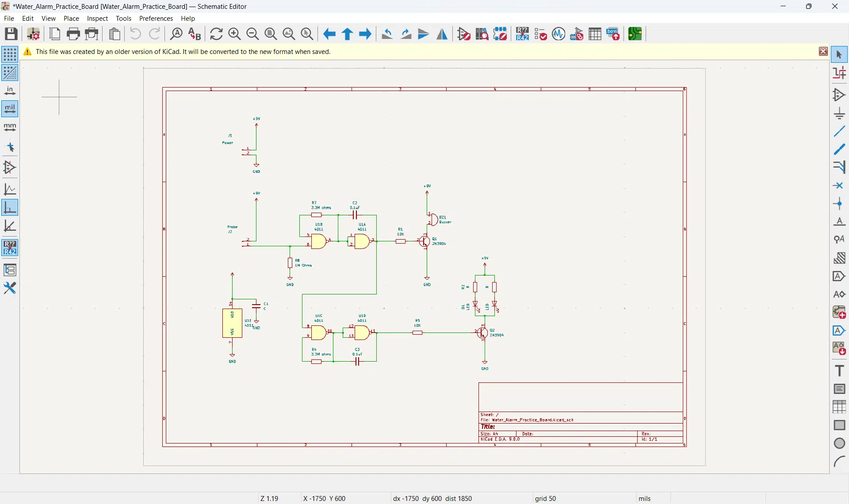Rotate selection clockwise icon
This screenshot has height=504, width=849.
[406, 34]
